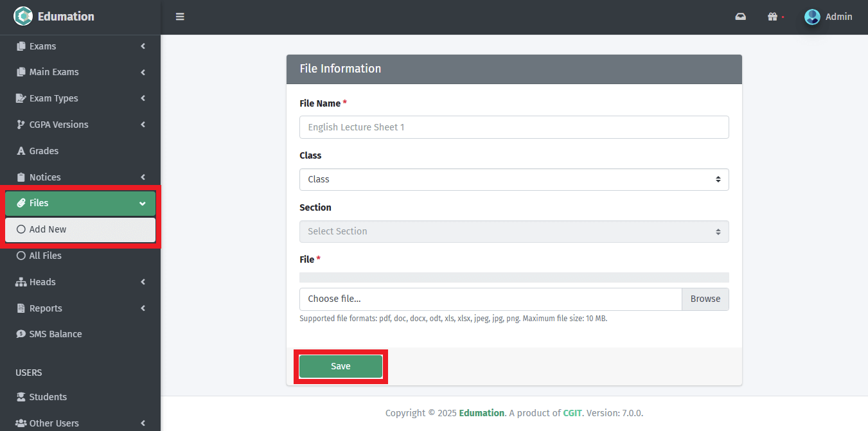Click the SMS Balance icon
This screenshot has height=431, width=868.
point(21,334)
